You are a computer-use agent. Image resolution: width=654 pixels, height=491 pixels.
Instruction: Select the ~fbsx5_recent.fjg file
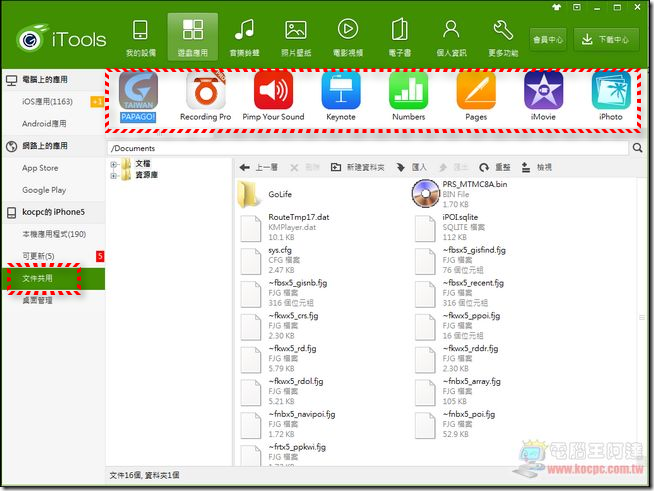click(x=459, y=293)
